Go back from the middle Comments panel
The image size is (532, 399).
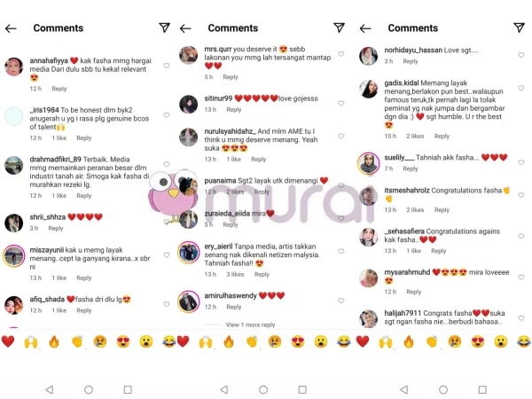185,28
